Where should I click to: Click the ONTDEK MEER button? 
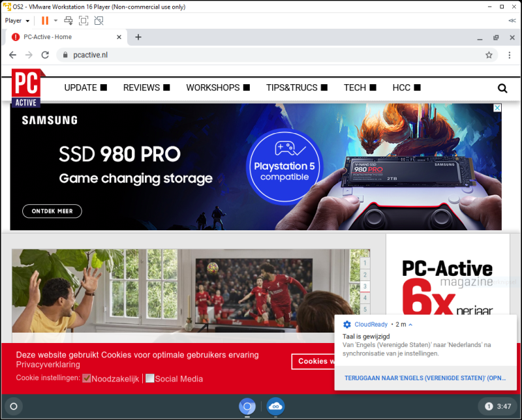52,211
